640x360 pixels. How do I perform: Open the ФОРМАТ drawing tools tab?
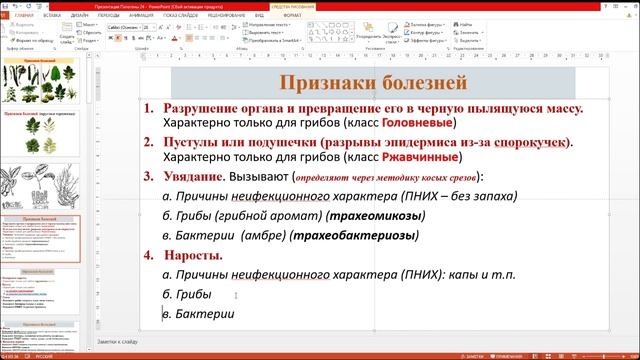point(292,15)
